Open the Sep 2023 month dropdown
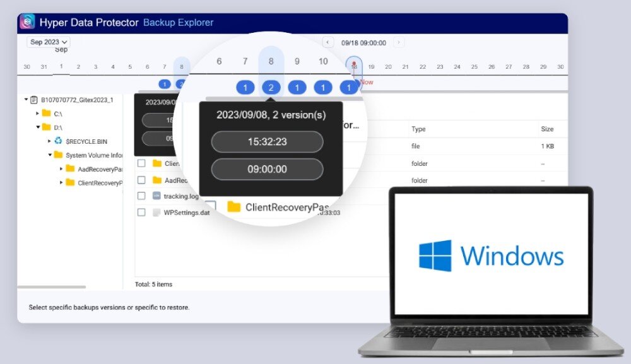Viewport: 631px width, 364px height. tap(49, 42)
